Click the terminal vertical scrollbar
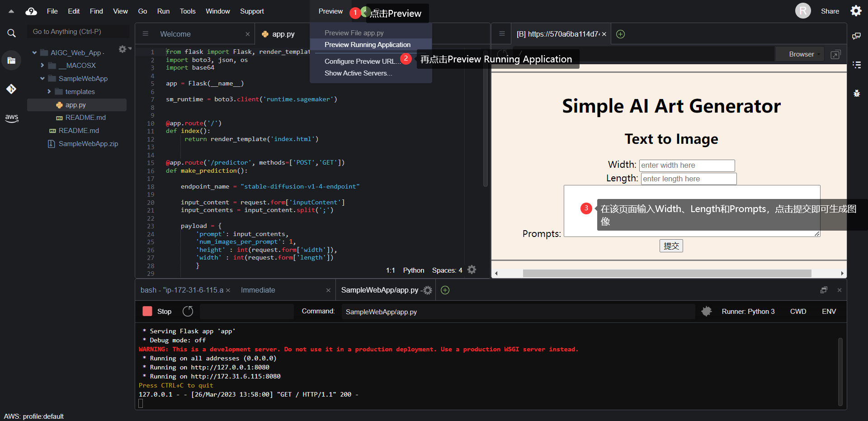The image size is (868, 421). coord(840,372)
